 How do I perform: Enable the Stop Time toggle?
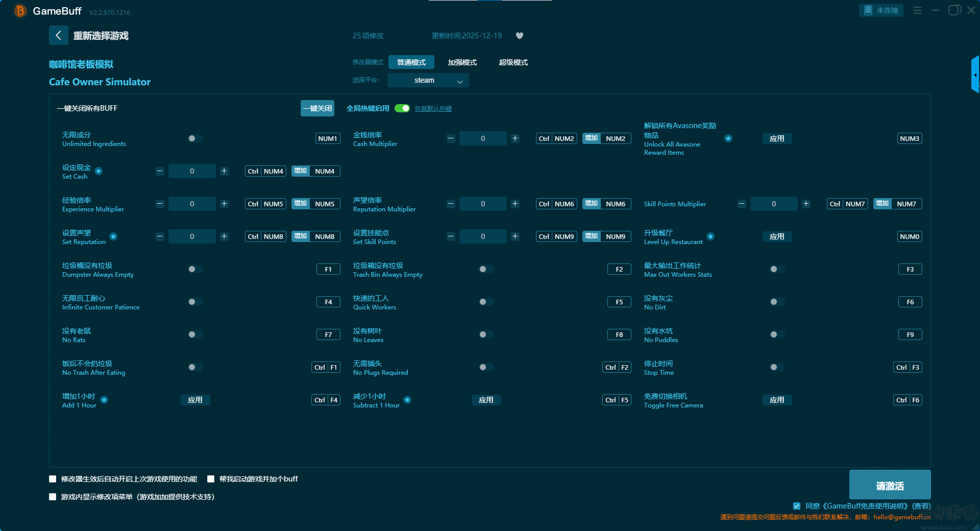777,367
